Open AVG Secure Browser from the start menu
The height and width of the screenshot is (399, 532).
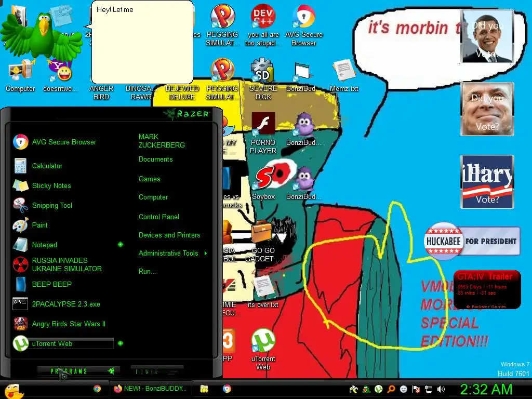click(55, 142)
